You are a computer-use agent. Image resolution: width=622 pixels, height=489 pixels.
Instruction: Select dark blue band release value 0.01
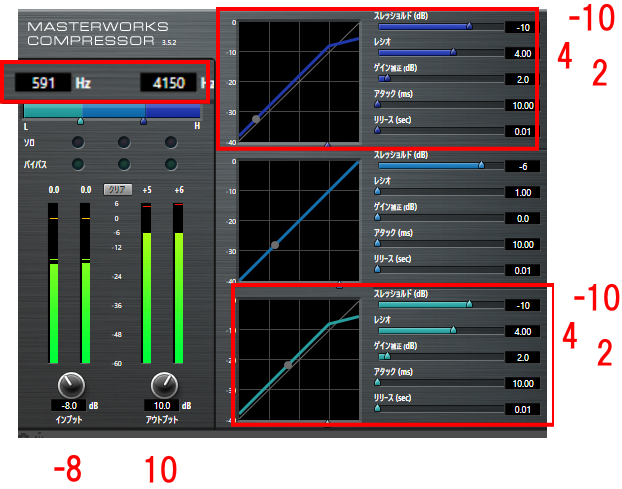click(522, 131)
